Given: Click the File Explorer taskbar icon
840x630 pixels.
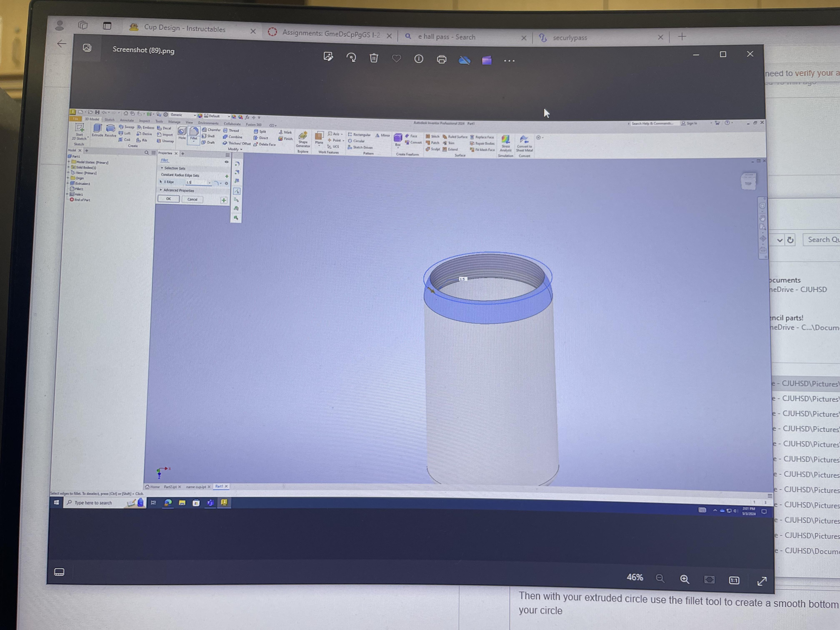Looking at the screenshot, I should (x=182, y=502).
